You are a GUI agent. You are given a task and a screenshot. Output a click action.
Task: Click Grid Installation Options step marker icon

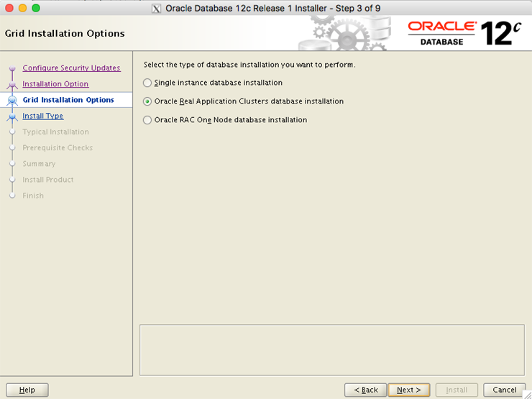tap(12, 100)
